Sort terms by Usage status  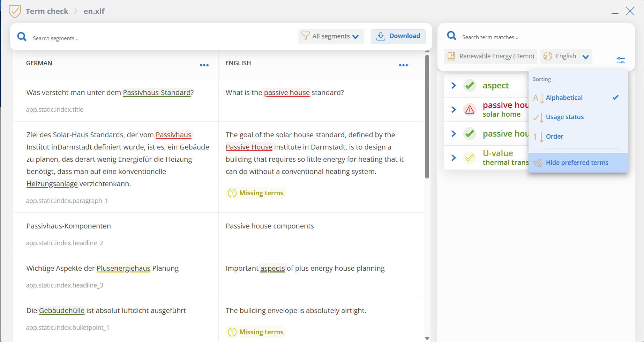point(578,117)
